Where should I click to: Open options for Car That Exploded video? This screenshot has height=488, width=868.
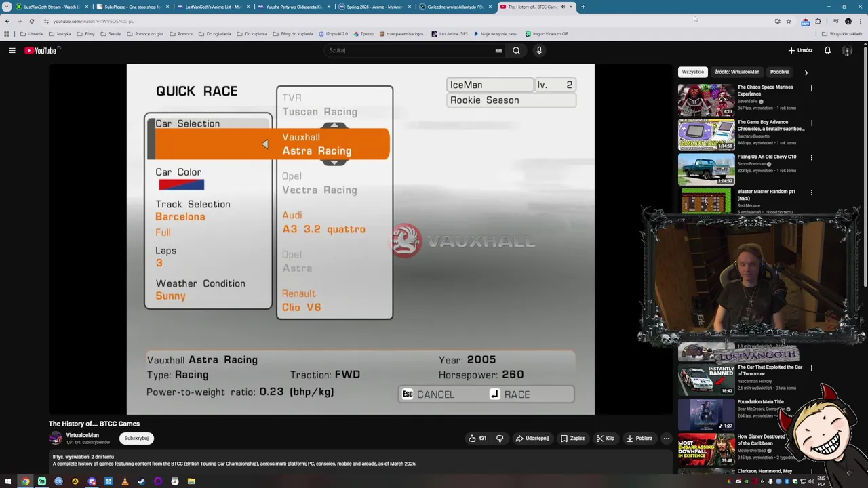pyautogui.click(x=811, y=368)
